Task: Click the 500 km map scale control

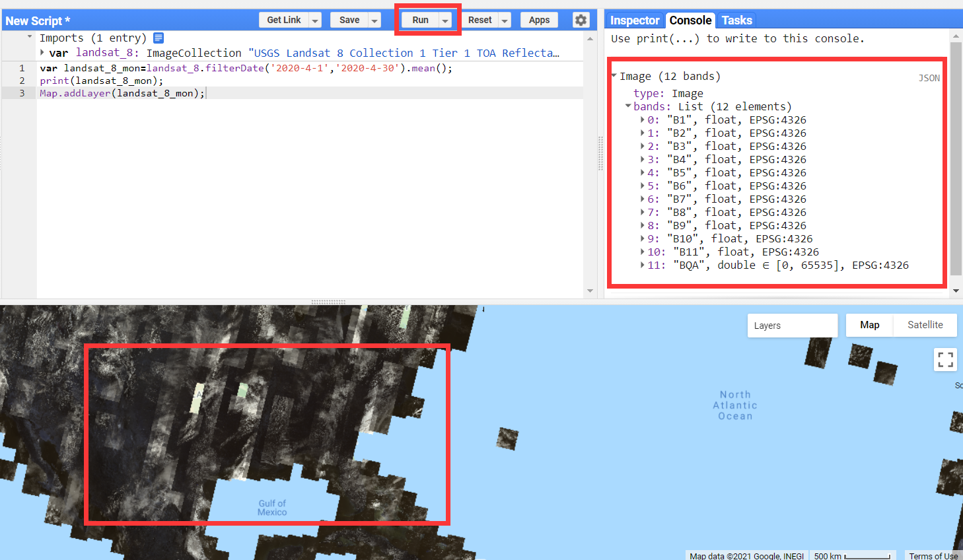Action: coord(852,555)
